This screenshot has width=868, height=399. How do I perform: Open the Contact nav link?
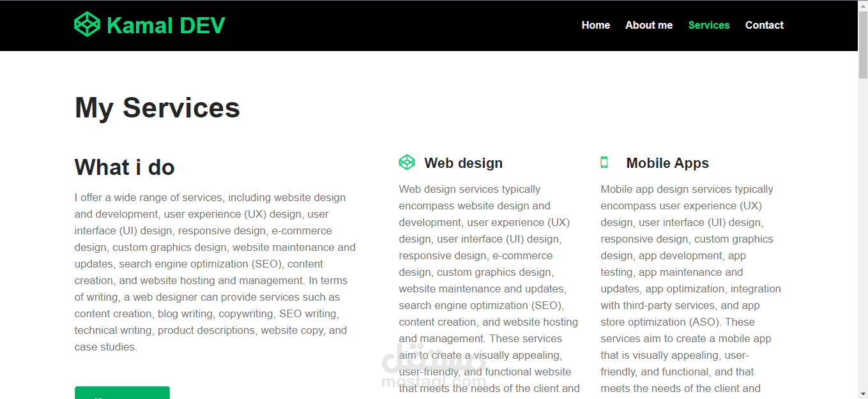[764, 25]
